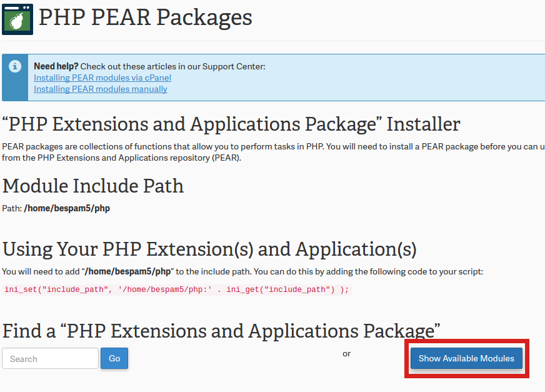Click the 'or' text beside search
The image size is (545, 392).
pos(346,354)
